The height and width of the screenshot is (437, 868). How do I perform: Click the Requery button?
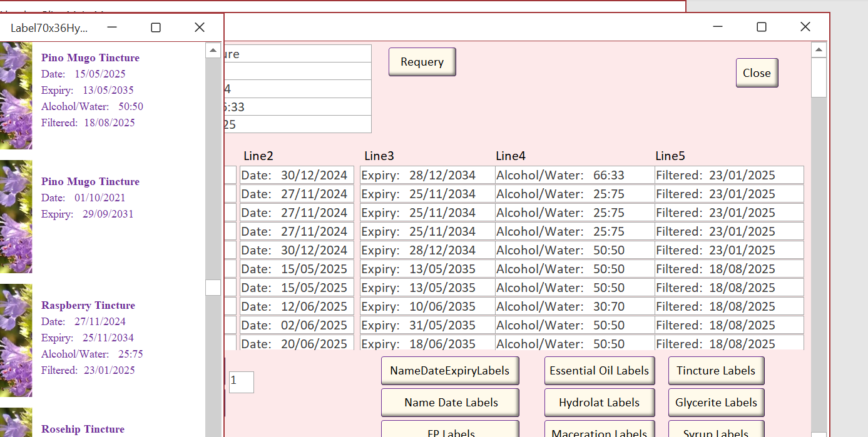422,62
